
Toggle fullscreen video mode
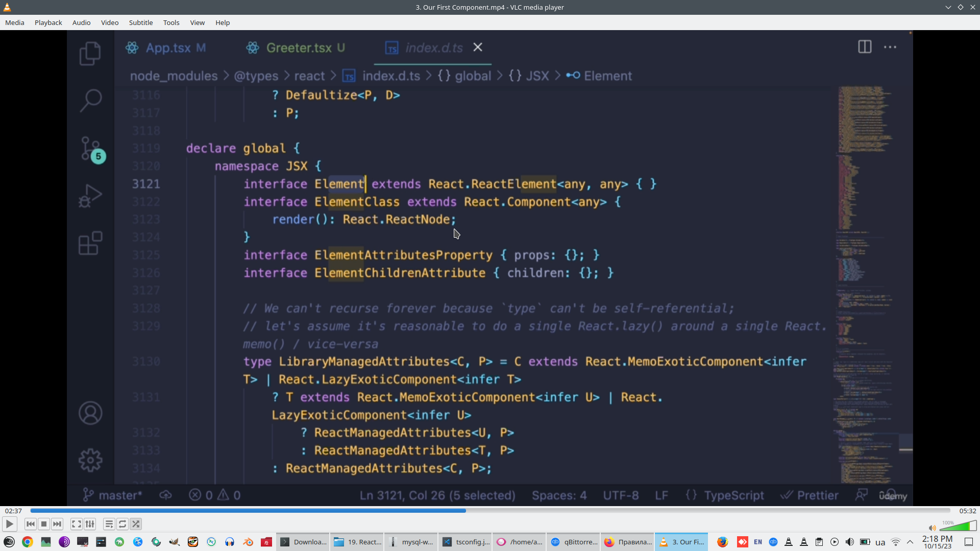coord(77,524)
